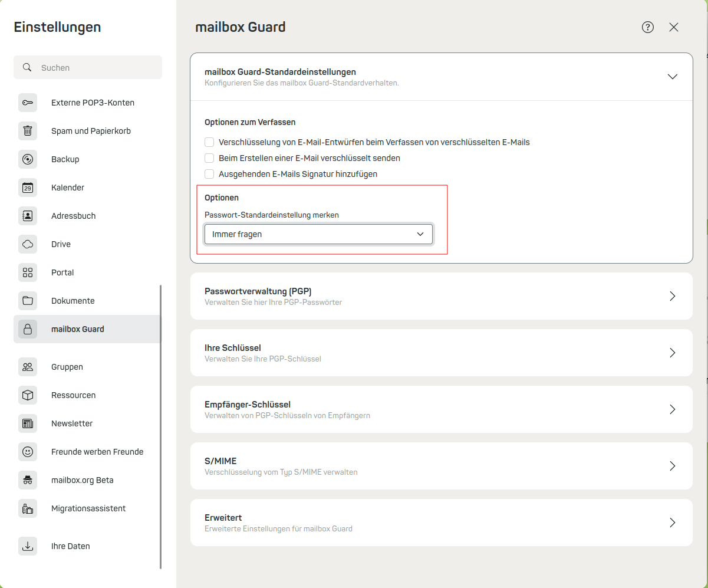Click the Ressourcen cube icon
This screenshot has height=588, width=708.
point(28,395)
